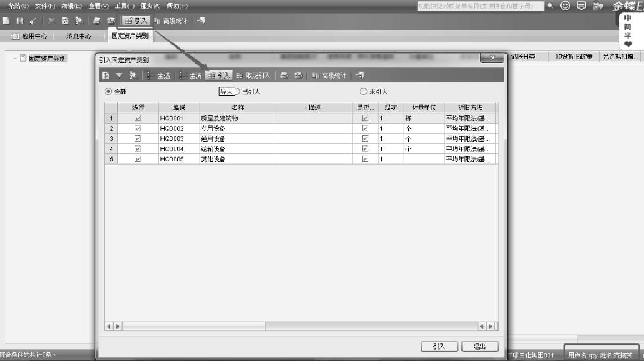Open the 查看(V) menu
Viewport: 644px width, 361px height.
coord(99,6)
